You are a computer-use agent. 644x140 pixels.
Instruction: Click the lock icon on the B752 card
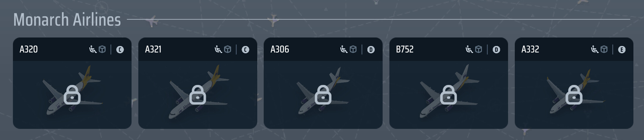coord(448,95)
